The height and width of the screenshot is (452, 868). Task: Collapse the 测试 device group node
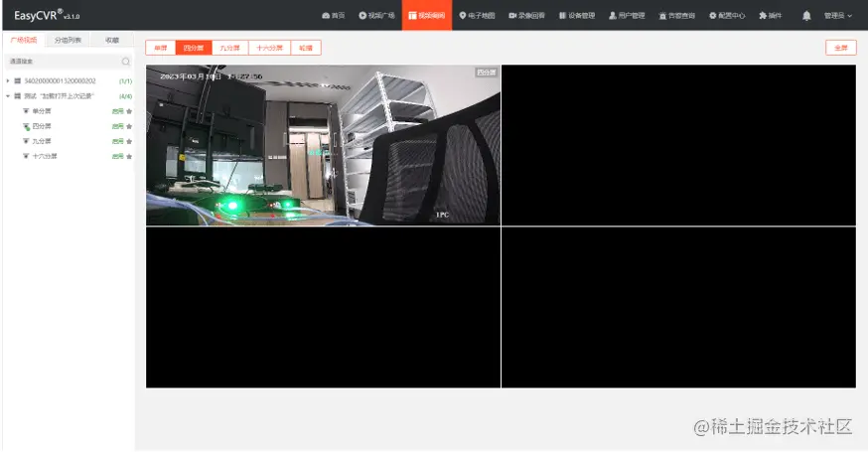(8, 95)
